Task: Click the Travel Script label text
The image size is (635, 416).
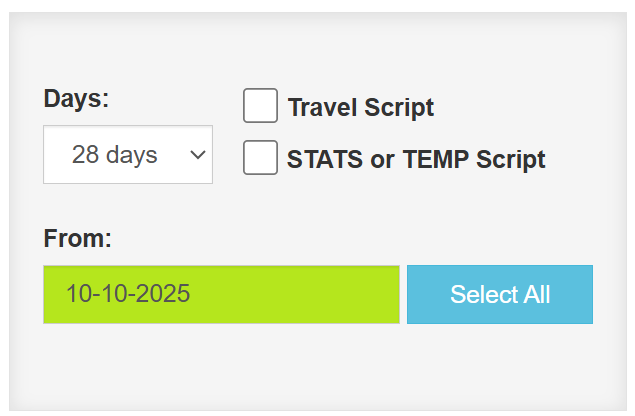Action: 360,108
